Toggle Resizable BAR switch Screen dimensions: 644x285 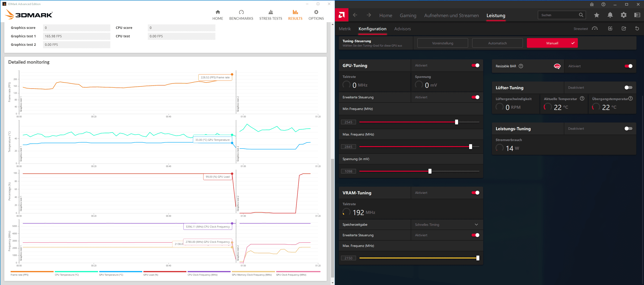628,66
